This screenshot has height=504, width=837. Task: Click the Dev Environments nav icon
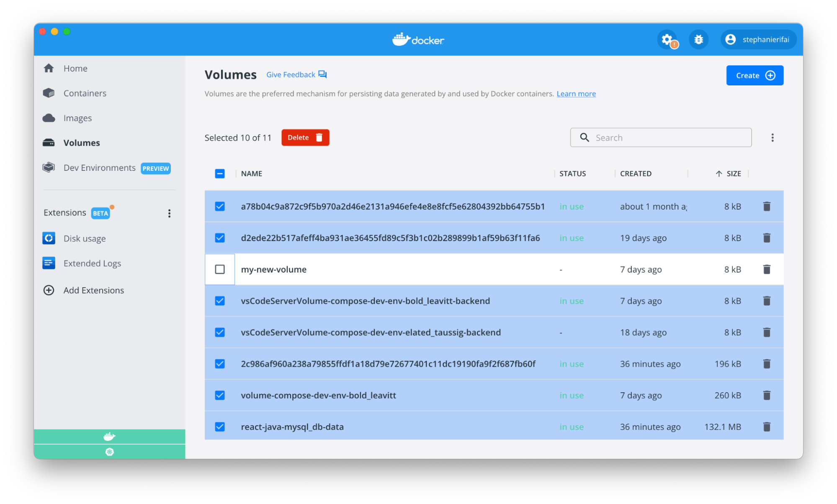coord(50,167)
